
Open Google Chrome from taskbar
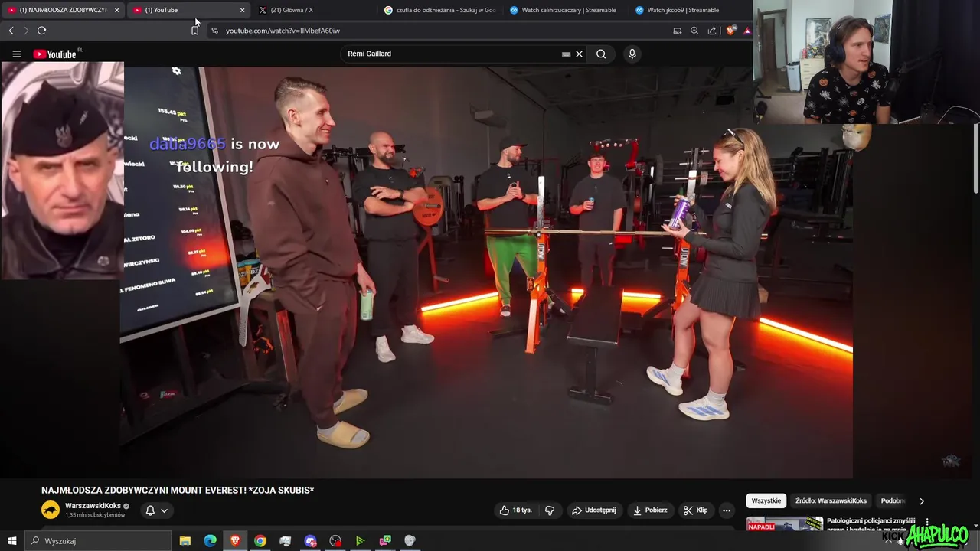point(260,541)
